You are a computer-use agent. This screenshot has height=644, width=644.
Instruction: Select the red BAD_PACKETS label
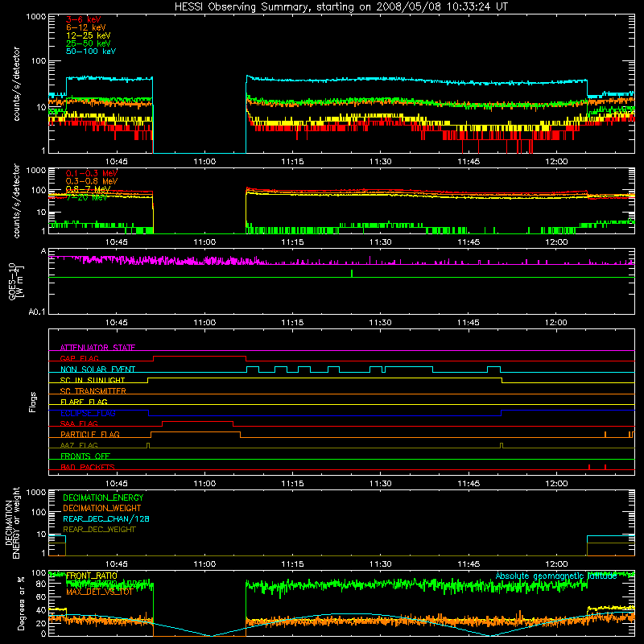point(88,467)
